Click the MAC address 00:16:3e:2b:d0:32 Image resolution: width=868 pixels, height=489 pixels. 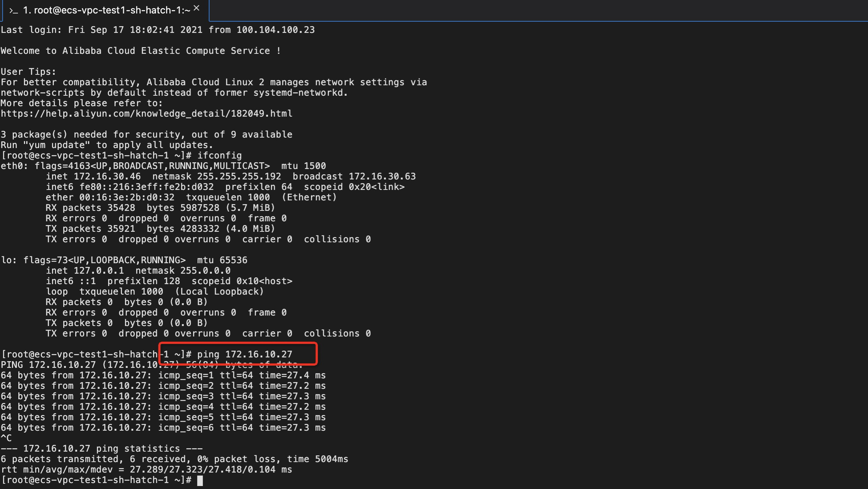126,197
